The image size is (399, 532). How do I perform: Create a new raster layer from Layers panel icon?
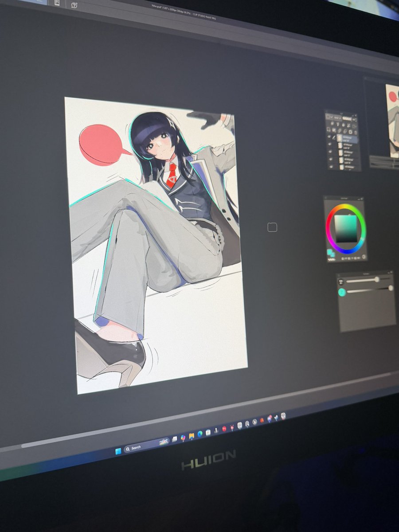point(329,129)
